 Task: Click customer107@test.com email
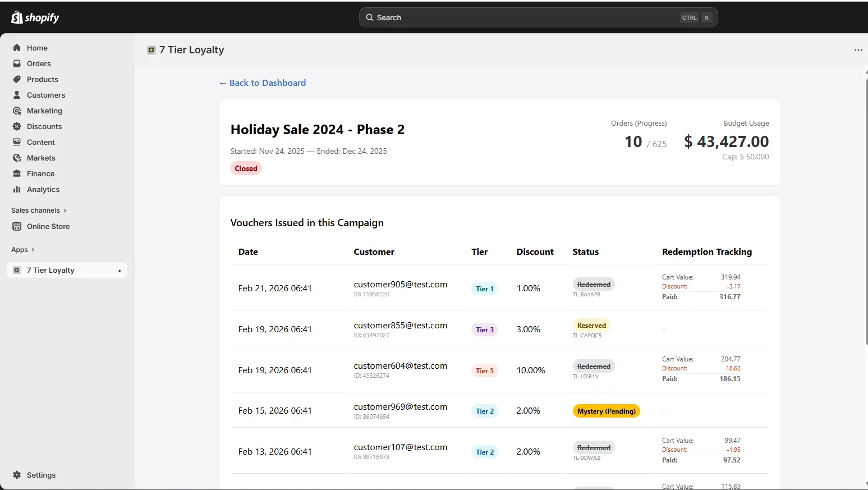[x=400, y=447]
